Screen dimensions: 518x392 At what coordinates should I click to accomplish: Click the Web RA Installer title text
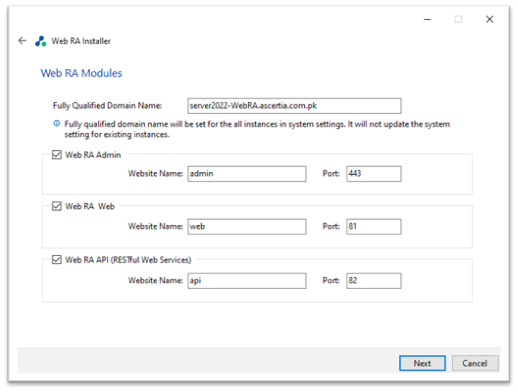coord(81,41)
